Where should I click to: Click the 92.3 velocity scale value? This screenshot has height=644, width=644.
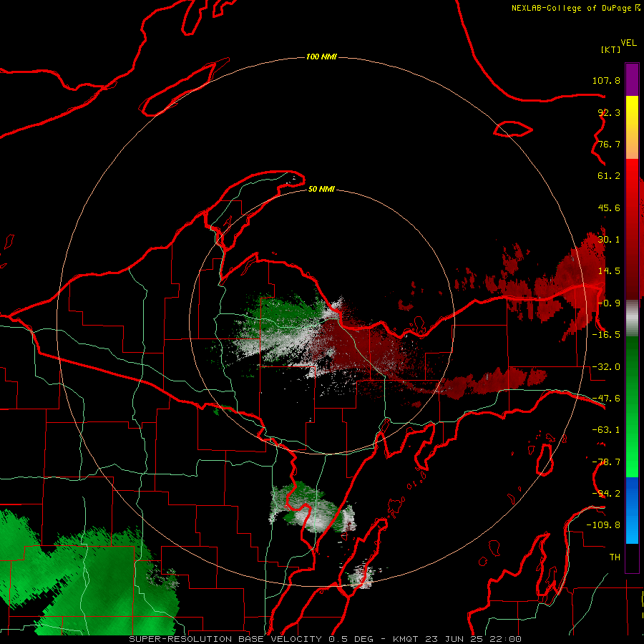(x=609, y=112)
